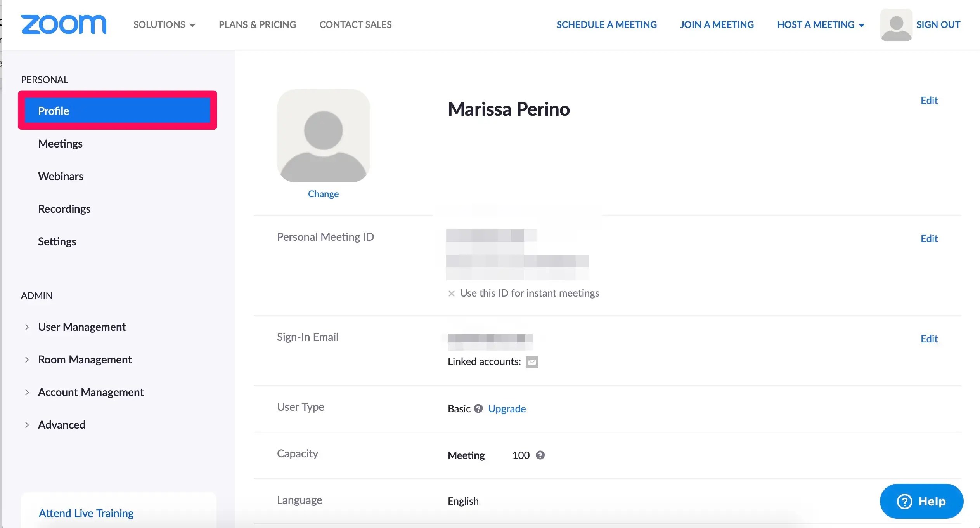
Task: Click Edit next to Personal Meeting ID
Action: pyautogui.click(x=929, y=238)
